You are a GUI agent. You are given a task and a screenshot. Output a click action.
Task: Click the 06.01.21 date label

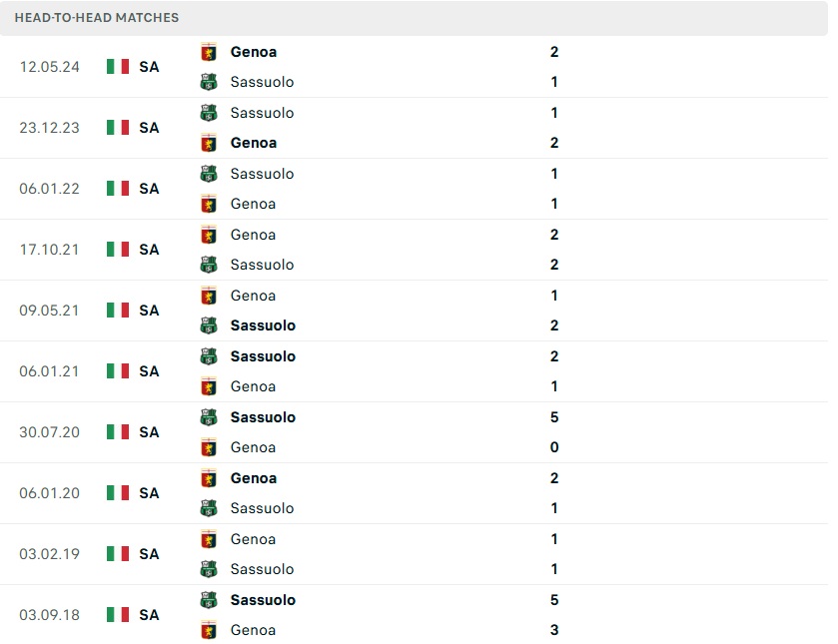point(48,371)
